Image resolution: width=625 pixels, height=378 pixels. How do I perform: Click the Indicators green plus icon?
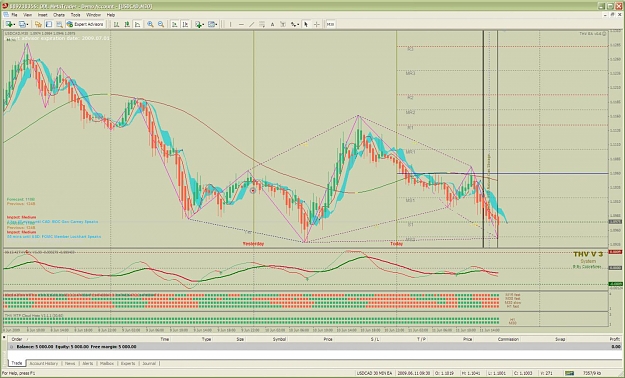[198, 24]
